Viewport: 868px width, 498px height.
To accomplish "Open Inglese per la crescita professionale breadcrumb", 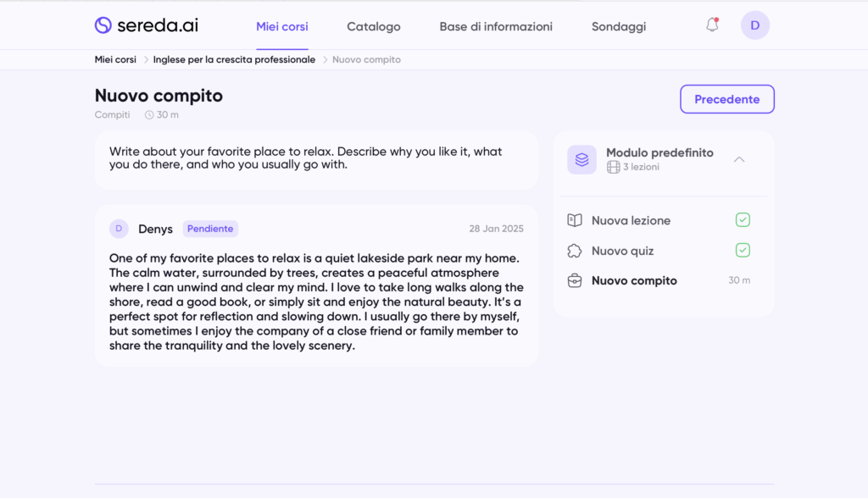I will [x=234, y=59].
